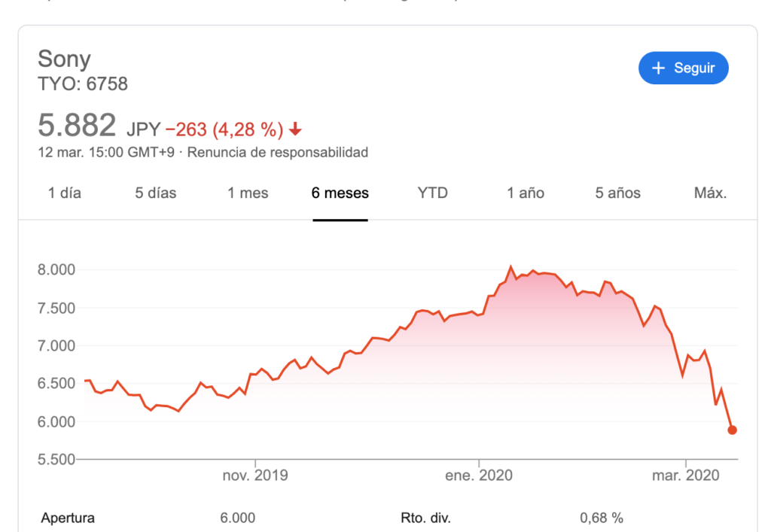Click the TYO: 6758 ticker symbol
Viewport: 771px width, 532px height.
click(83, 84)
